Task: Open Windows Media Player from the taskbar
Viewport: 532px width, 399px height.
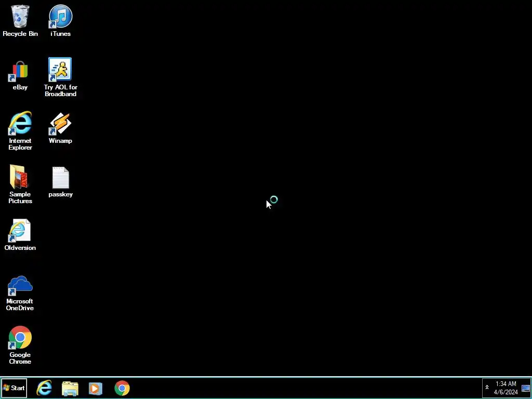Action: (x=96, y=388)
